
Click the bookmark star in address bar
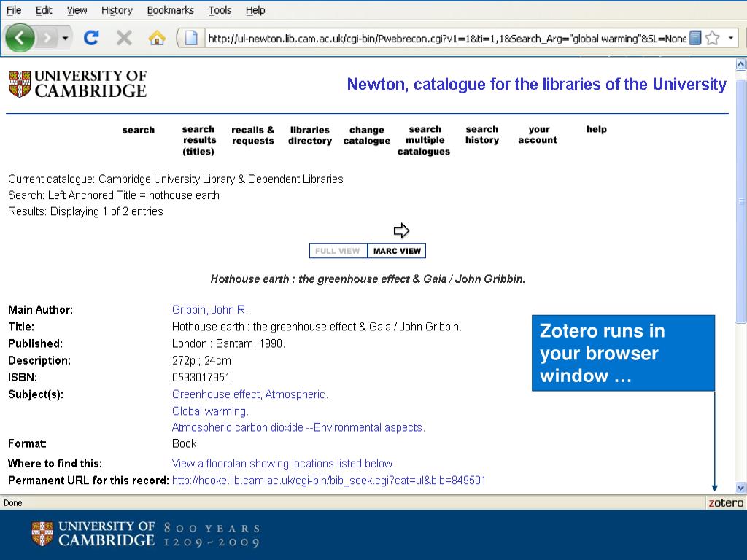(x=712, y=38)
